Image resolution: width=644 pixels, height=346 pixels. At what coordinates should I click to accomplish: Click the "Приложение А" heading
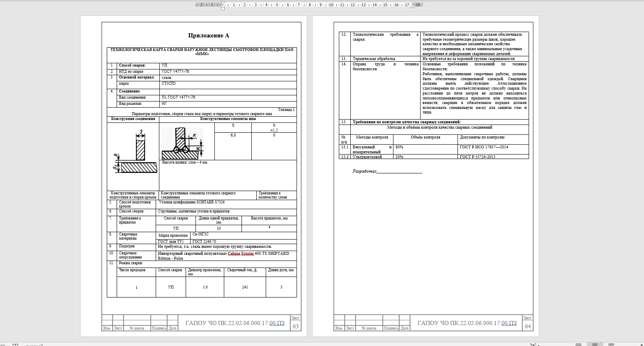point(203,36)
